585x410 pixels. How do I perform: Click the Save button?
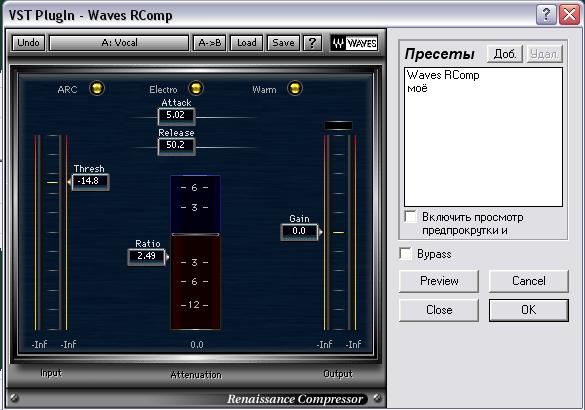283,43
